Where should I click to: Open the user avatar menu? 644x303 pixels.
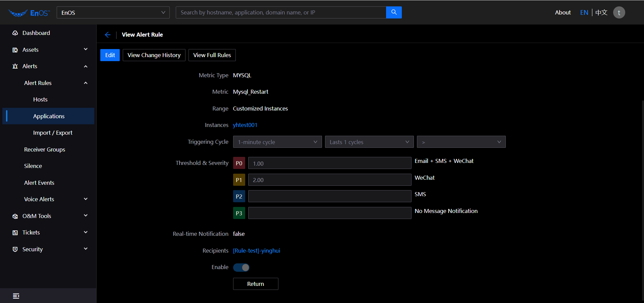(x=619, y=12)
